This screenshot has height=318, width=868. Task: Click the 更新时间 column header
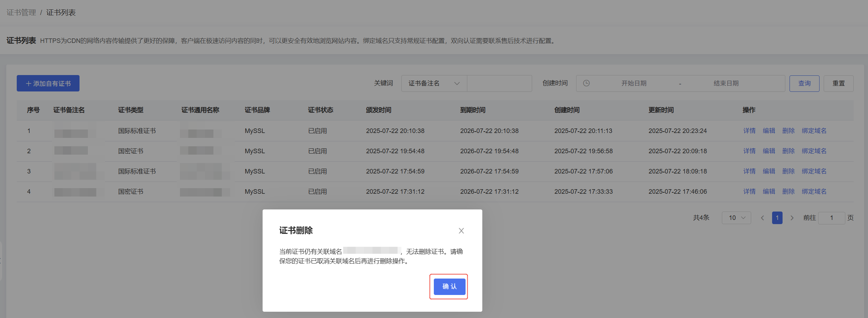[661, 110]
